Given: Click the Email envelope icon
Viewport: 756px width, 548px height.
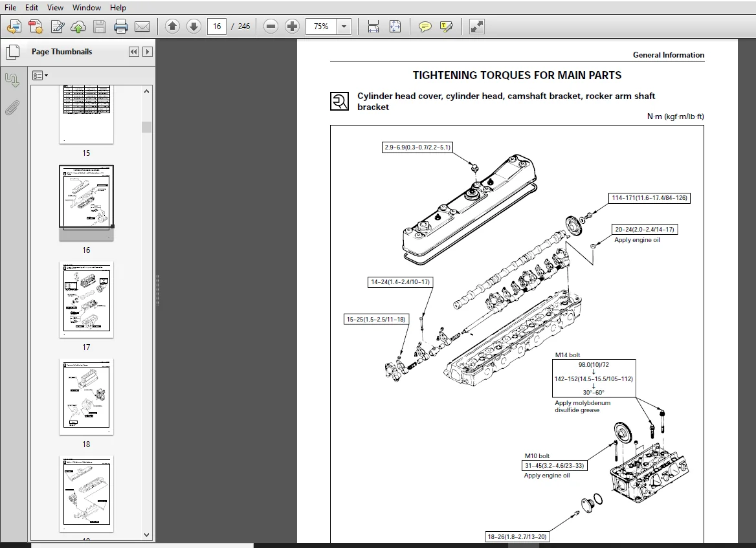Looking at the screenshot, I should (x=142, y=27).
